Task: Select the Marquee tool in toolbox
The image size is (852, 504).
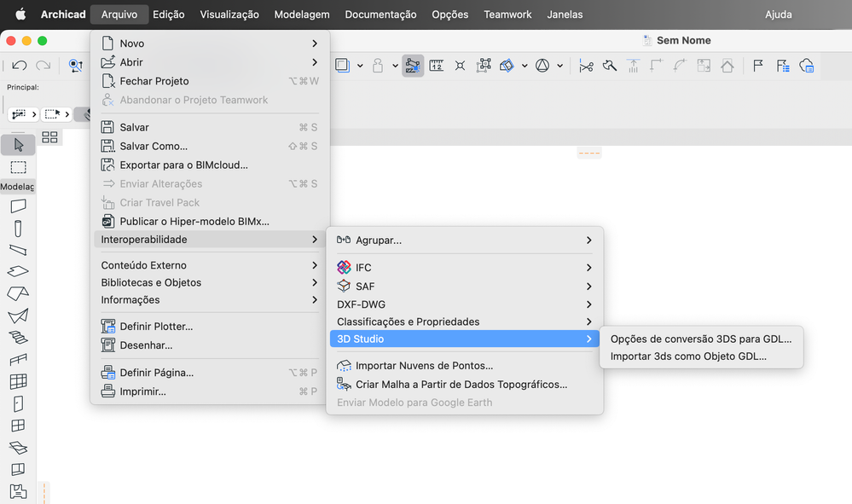Action: [x=18, y=167]
